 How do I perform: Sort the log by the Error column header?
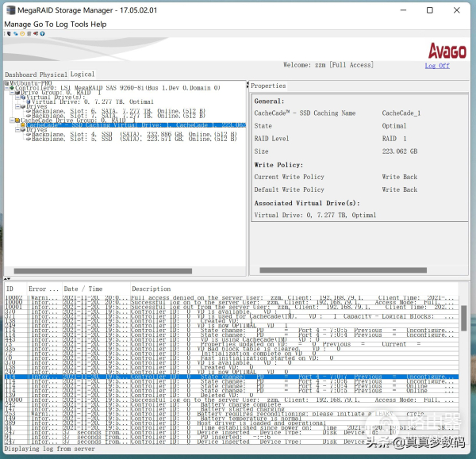44,289
